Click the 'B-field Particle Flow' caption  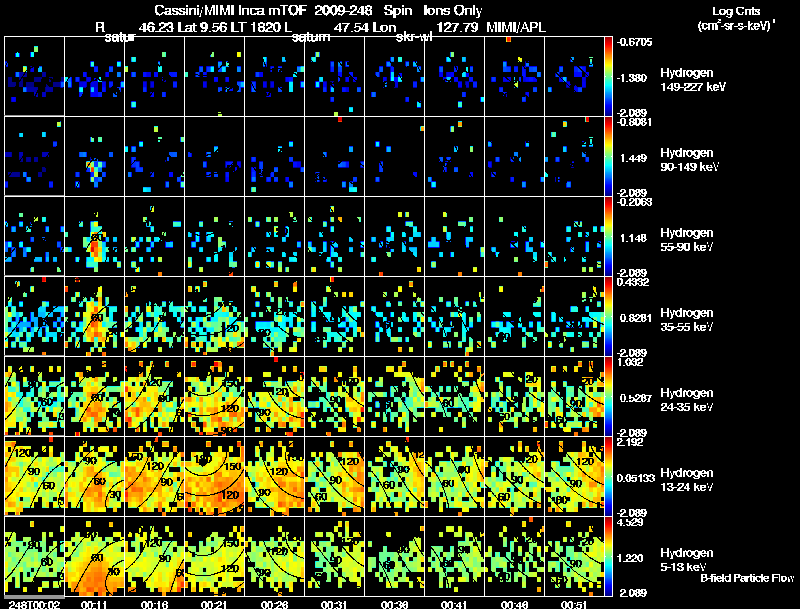click(x=747, y=578)
